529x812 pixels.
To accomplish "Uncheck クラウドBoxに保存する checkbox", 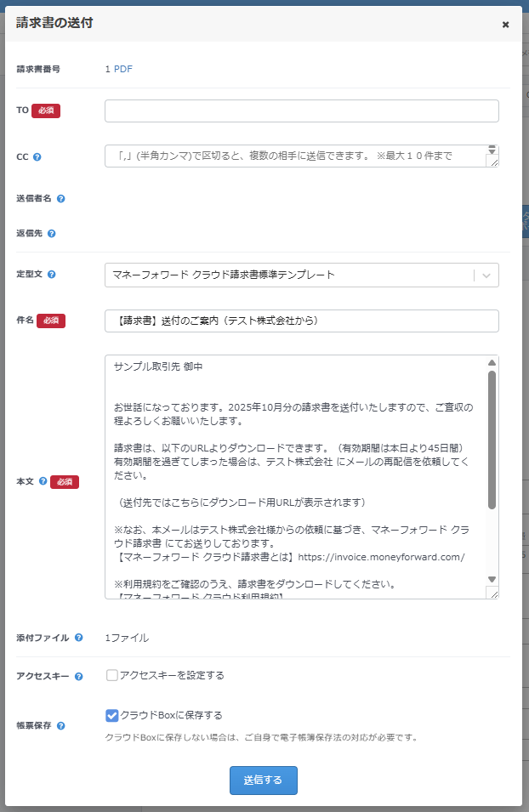I will point(112,715).
